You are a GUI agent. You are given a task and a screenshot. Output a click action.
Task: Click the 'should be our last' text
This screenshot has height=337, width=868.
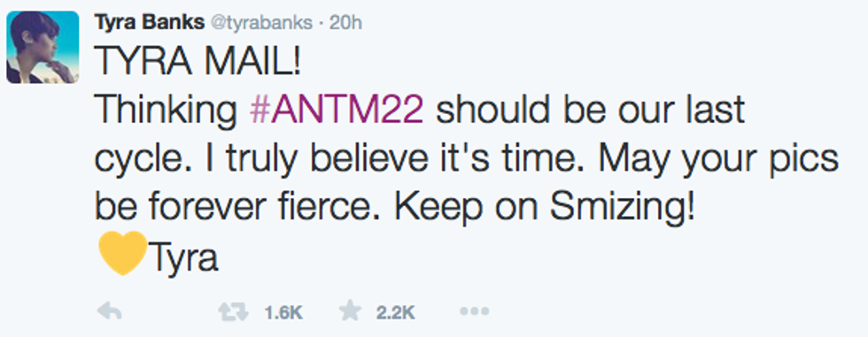590,111
